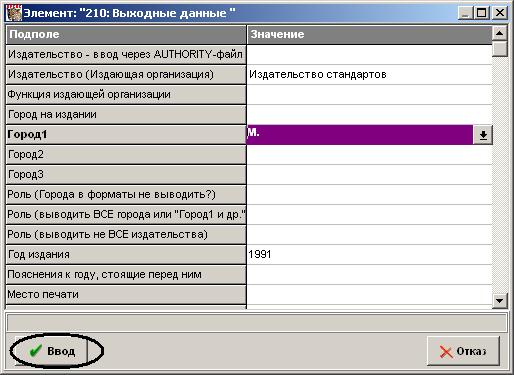Select row label 'Функция издающей организации'
The width and height of the screenshot is (514, 375).
click(x=126, y=95)
